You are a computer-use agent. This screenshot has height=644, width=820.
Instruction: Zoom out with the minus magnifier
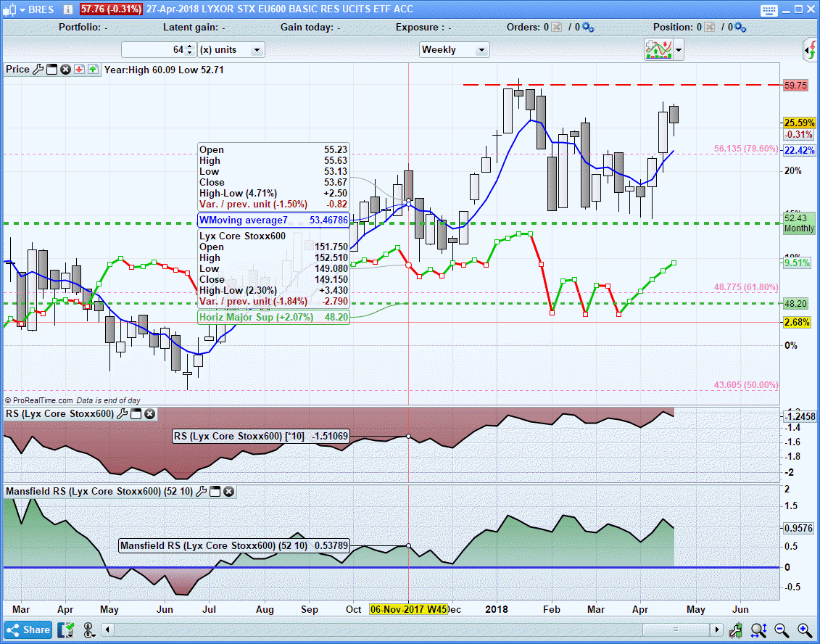tap(782, 630)
